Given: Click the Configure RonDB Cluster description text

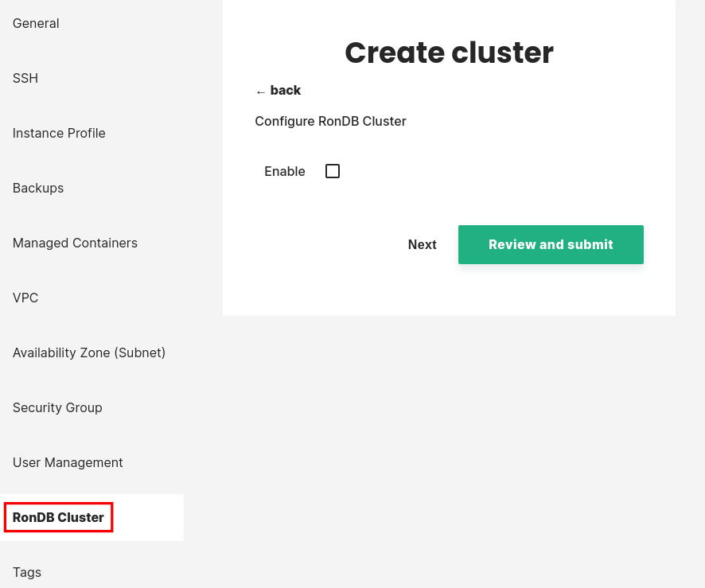Looking at the screenshot, I should tap(330, 122).
